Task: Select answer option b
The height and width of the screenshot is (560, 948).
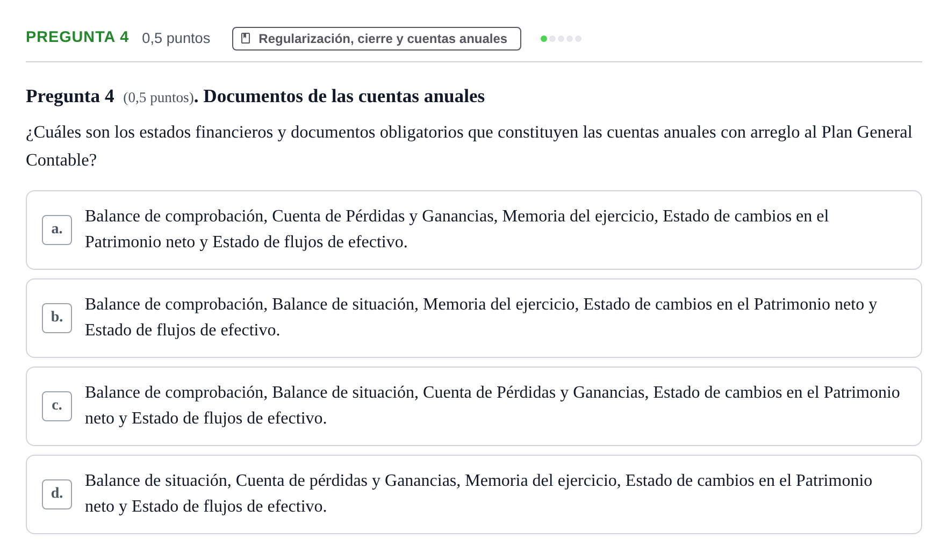Action: 473,318
